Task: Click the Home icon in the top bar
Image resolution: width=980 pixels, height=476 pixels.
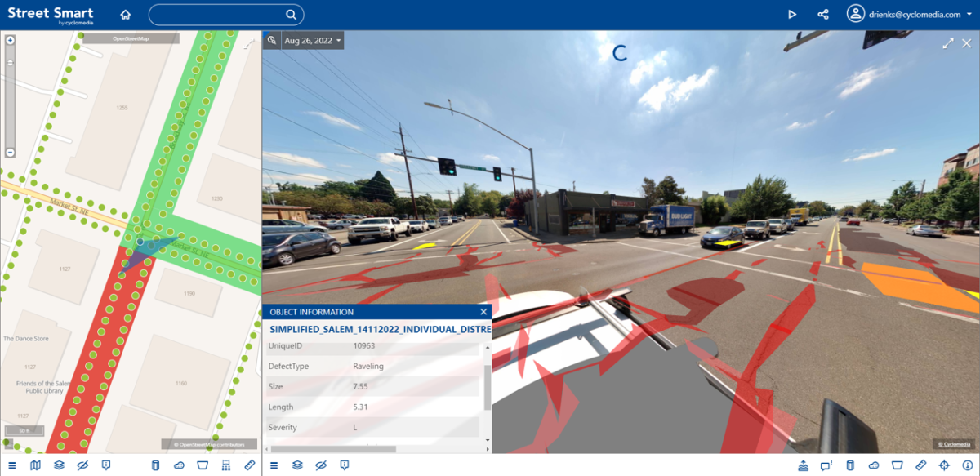Action: 124,14
